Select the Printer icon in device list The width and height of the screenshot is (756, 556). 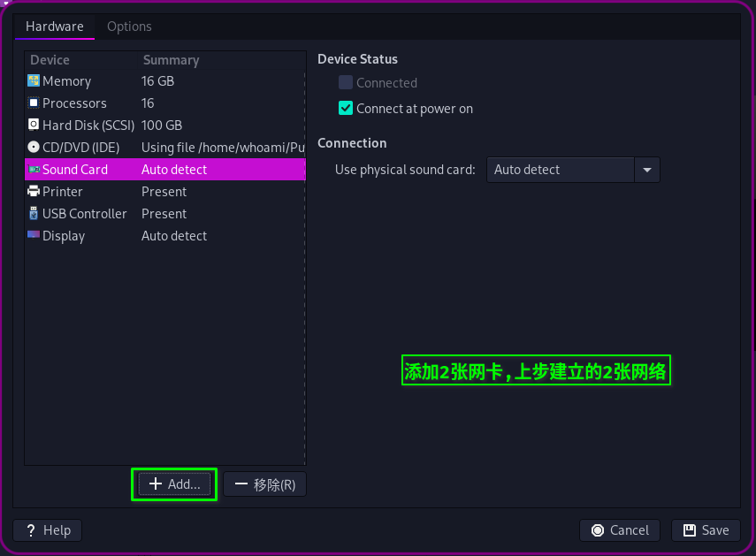point(34,192)
